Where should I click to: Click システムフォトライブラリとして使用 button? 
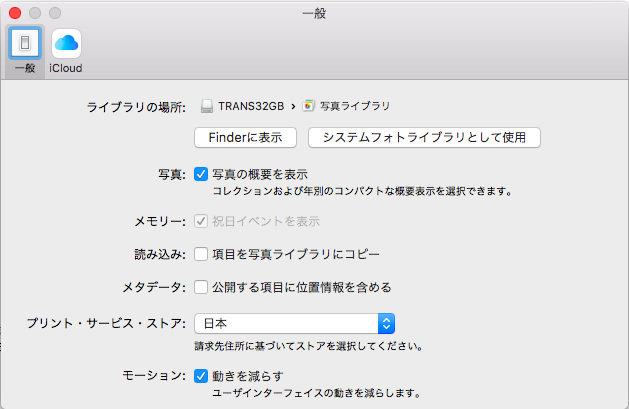click(x=424, y=138)
